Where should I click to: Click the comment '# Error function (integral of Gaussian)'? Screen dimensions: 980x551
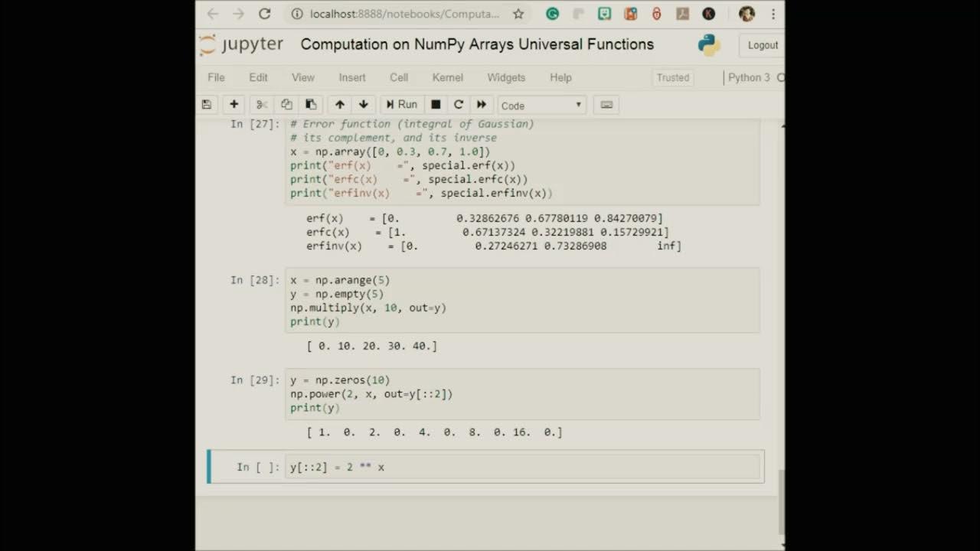pos(412,124)
